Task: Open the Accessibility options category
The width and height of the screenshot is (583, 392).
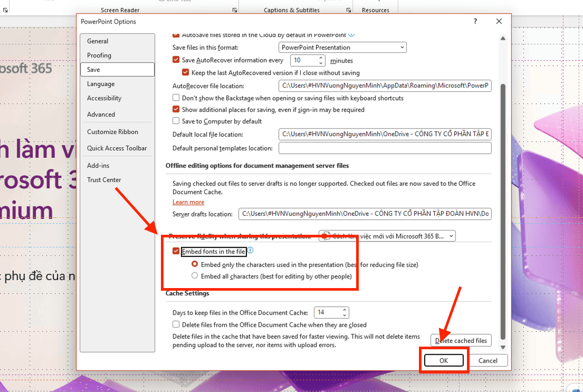Action: click(x=117, y=98)
